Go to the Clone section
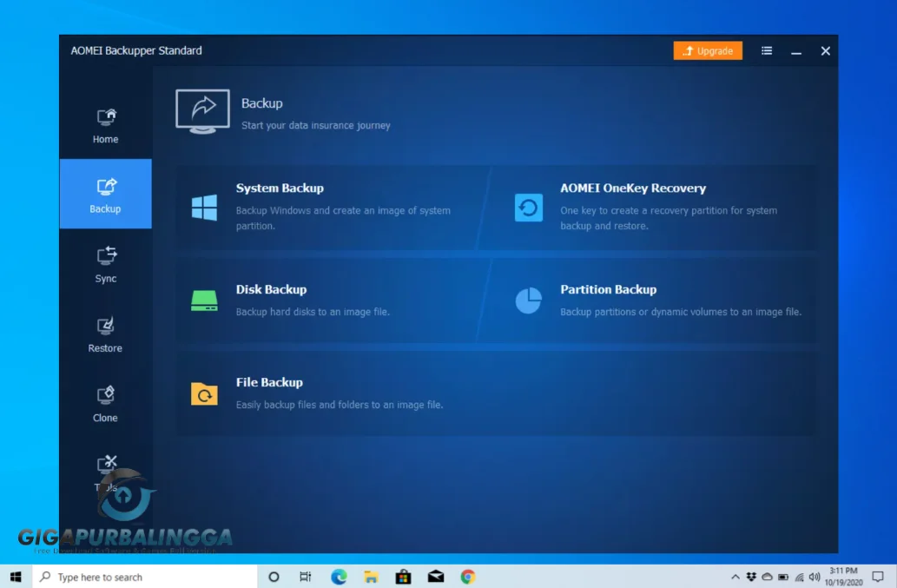 pyautogui.click(x=105, y=404)
